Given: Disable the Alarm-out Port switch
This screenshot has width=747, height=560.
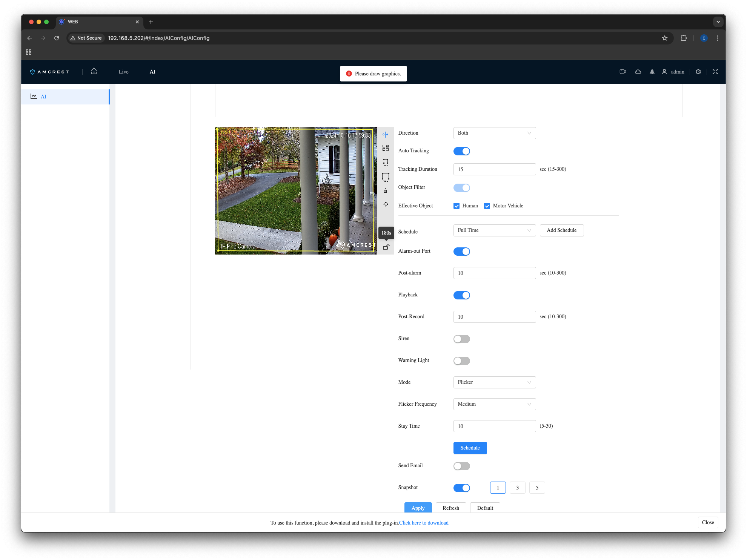Looking at the screenshot, I should (462, 252).
